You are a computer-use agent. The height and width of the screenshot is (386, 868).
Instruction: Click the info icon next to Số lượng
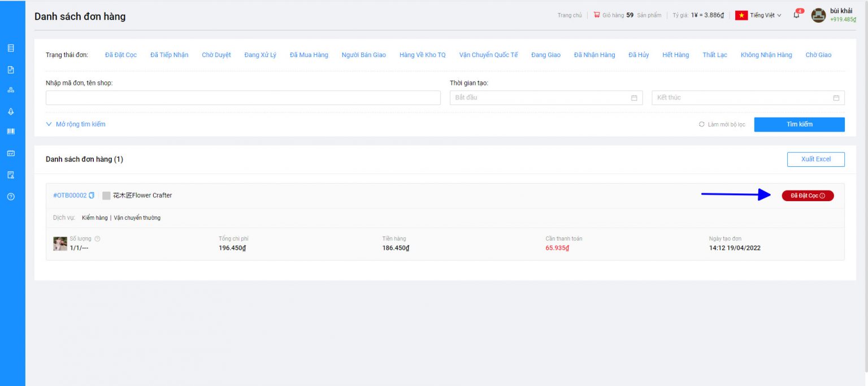(97, 239)
